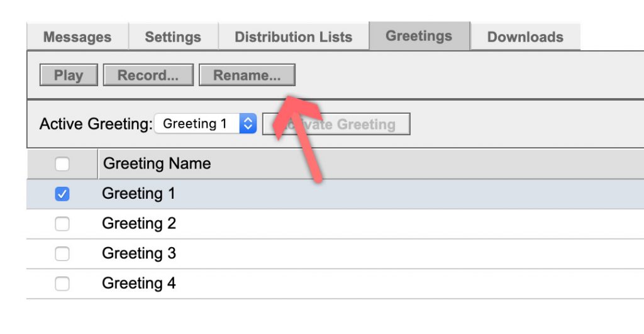Check the Greeting 2 checkbox
The image size is (644, 334).
[62, 224]
